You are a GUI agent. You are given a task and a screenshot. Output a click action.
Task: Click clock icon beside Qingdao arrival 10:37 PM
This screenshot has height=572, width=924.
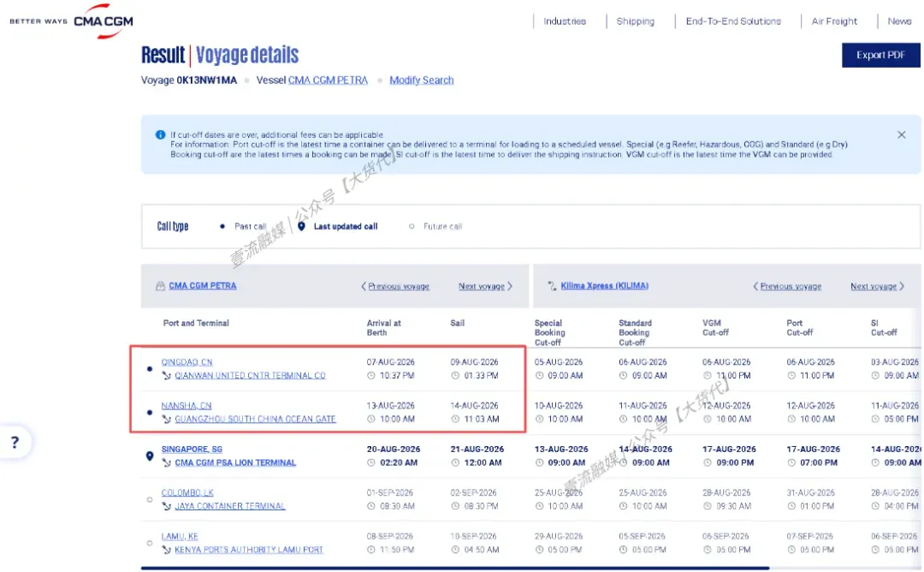tap(371, 376)
